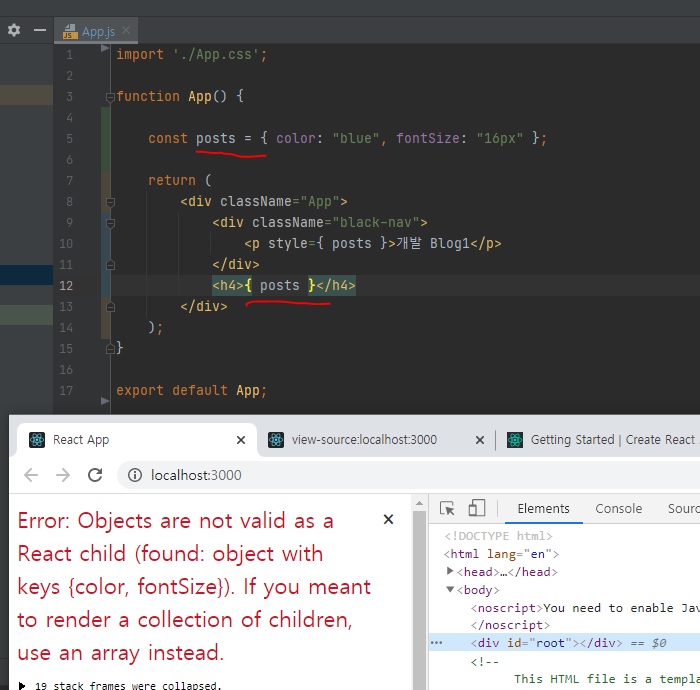Click the h4 posts expression on line 12
This screenshot has height=690, width=700.
pyautogui.click(x=280, y=285)
